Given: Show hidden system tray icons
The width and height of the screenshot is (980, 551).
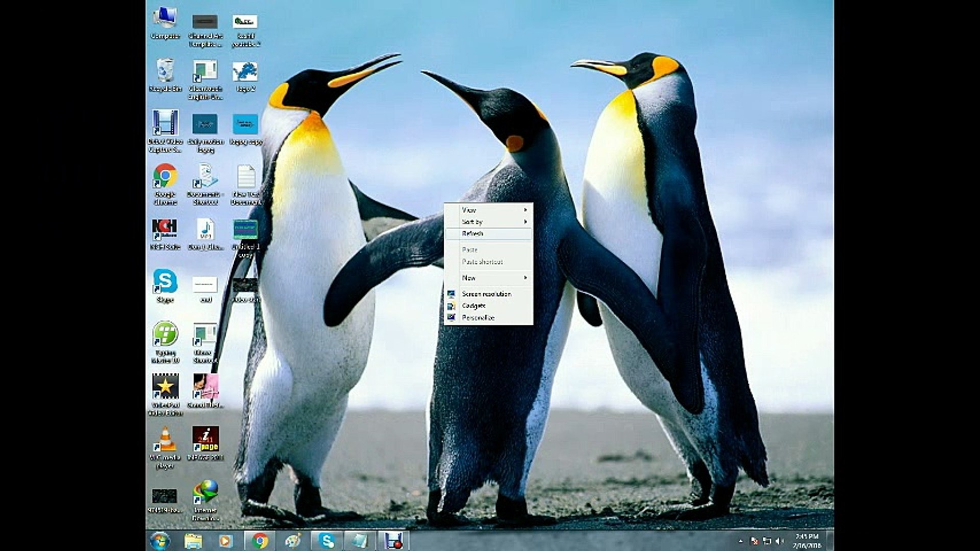Looking at the screenshot, I should click(x=740, y=541).
